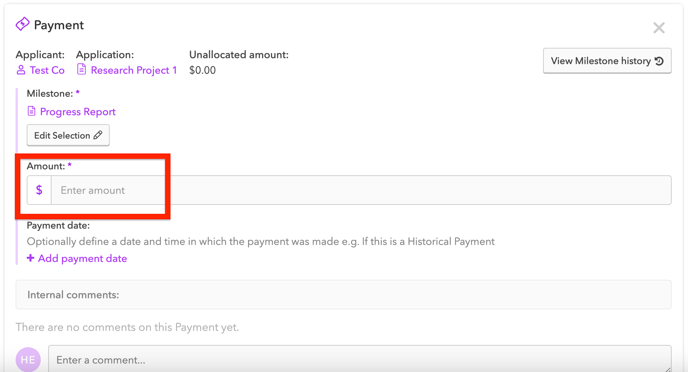Image resolution: width=688 pixels, height=372 pixels.
Task: Close the Payment dialog with X
Action: (659, 28)
